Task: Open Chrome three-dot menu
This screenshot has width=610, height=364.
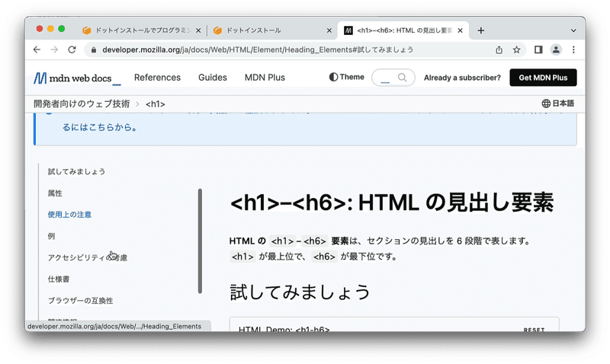Action: (573, 49)
